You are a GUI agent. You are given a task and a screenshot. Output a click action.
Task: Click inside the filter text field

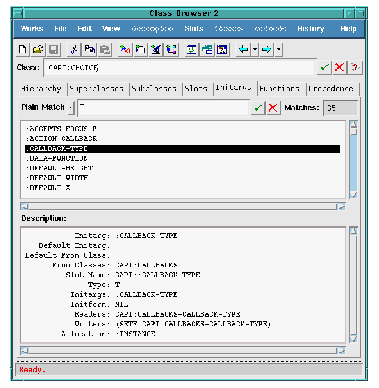[163, 108]
